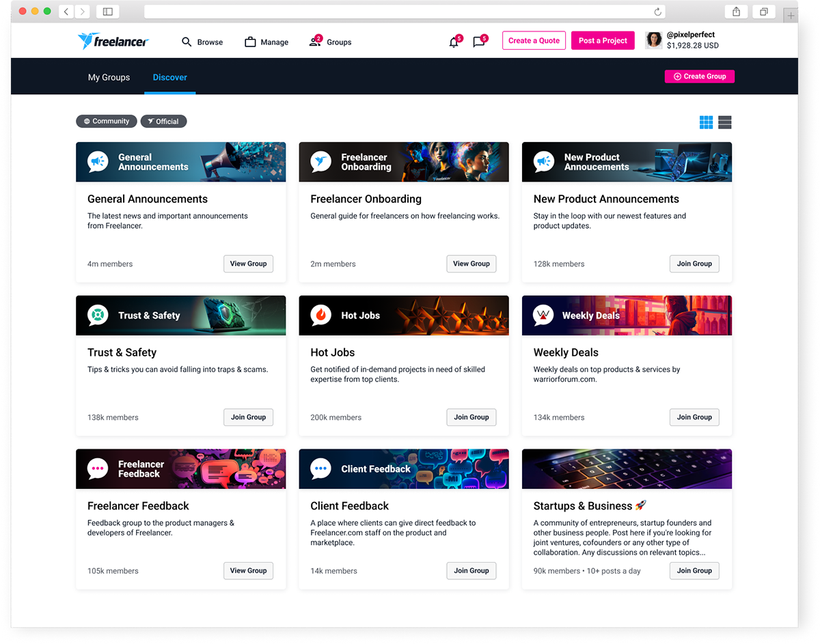Click Freelancer Feedback pink dots icon
This screenshot has width=820, height=644.
coord(98,469)
